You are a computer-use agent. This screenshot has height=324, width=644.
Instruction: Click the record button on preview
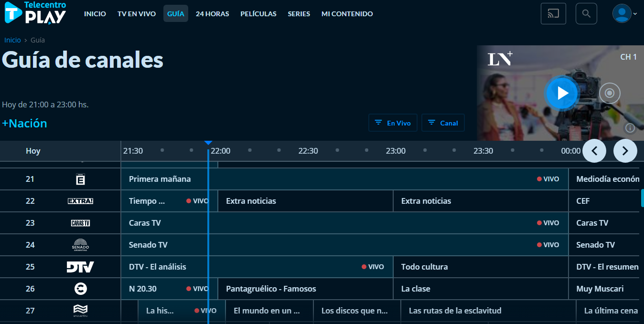tap(610, 93)
